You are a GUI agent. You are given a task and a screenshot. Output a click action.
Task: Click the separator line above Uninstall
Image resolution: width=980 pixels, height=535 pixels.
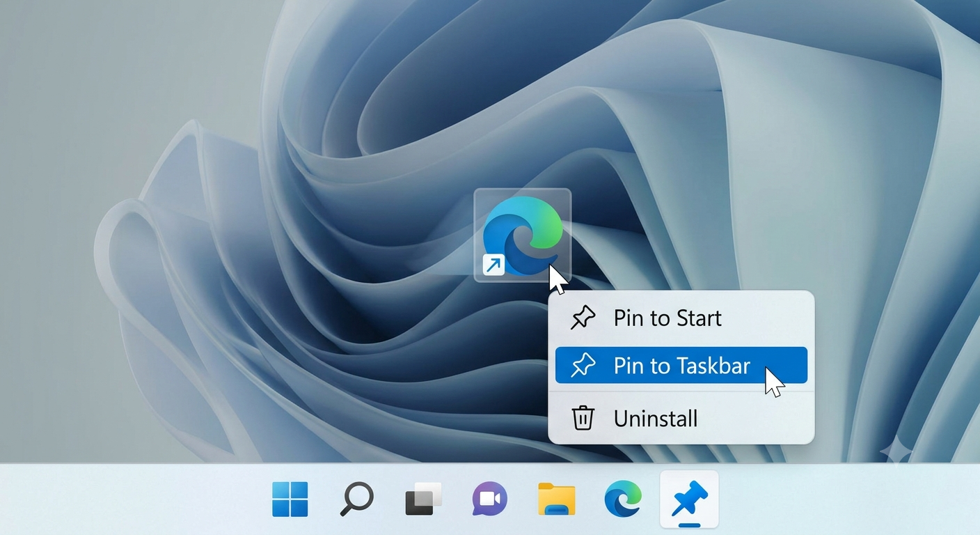coord(681,392)
